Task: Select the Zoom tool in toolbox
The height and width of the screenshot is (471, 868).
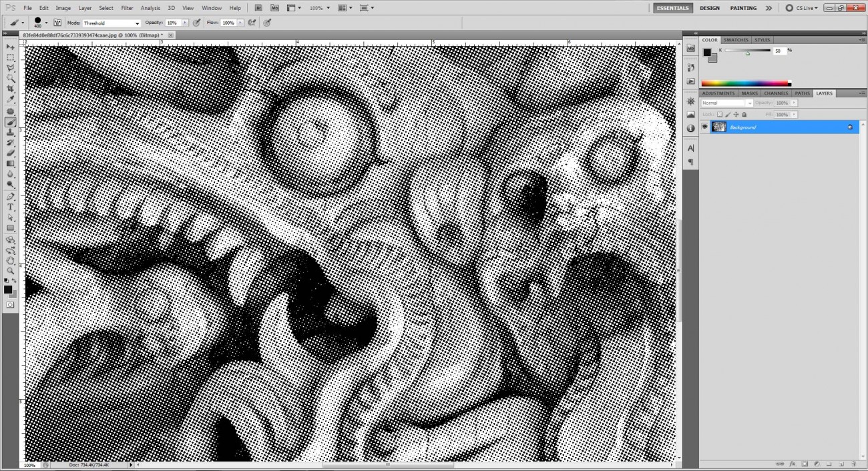Action: (11, 270)
